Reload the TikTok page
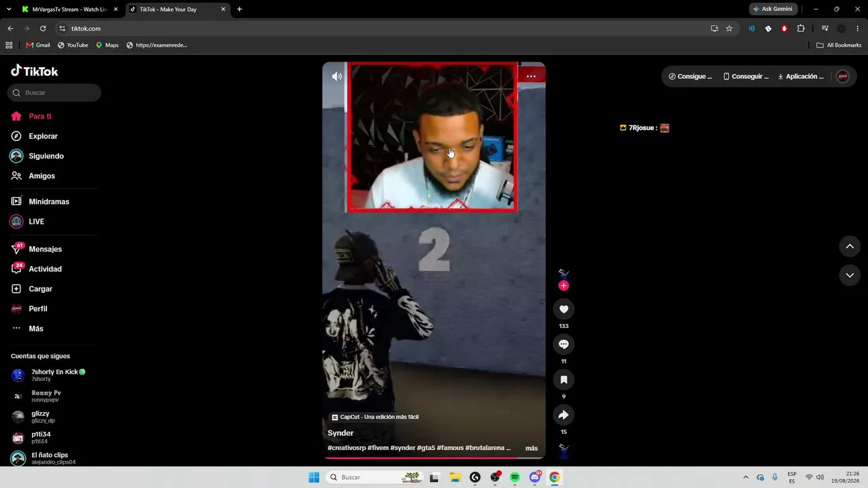 43,28
